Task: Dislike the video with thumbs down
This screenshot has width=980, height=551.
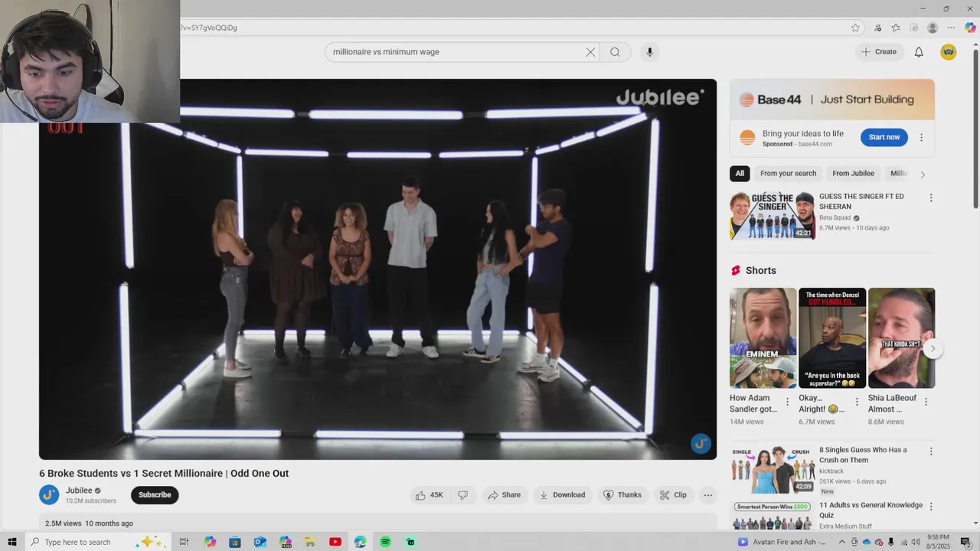Action: pyautogui.click(x=462, y=495)
